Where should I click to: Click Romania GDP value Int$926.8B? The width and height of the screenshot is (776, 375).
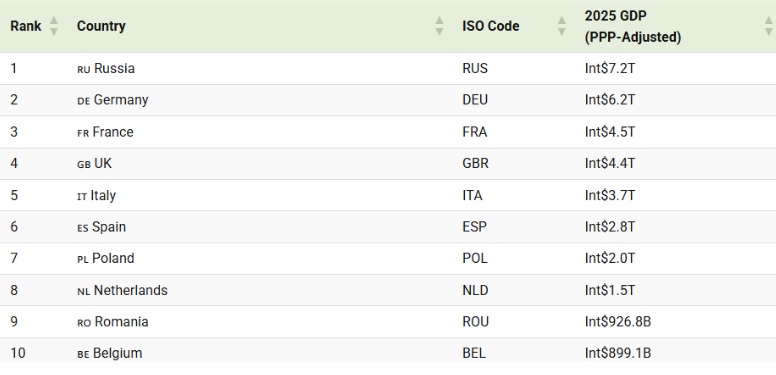tap(618, 322)
